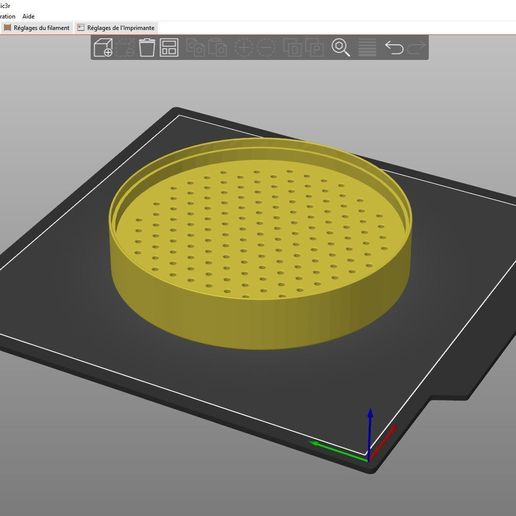Click the dimmed Redo arrow icon

(x=417, y=48)
